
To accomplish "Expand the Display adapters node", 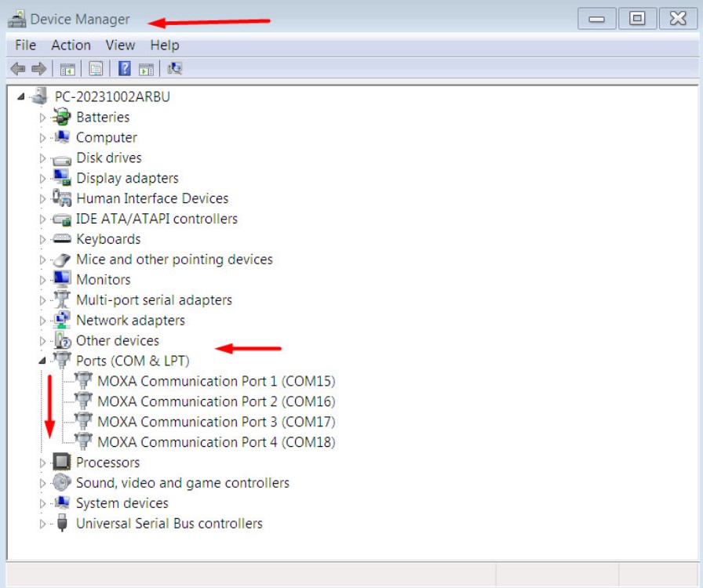I will point(42,179).
